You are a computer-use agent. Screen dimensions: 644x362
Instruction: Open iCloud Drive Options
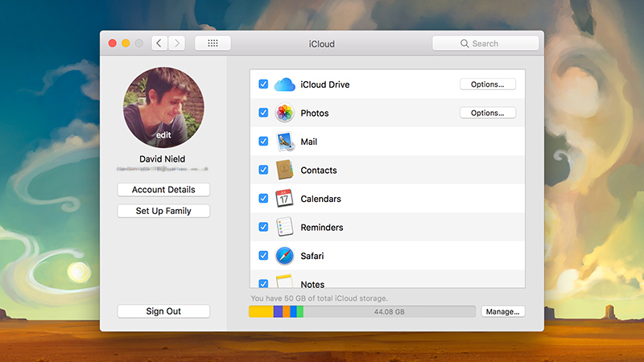click(488, 84)
